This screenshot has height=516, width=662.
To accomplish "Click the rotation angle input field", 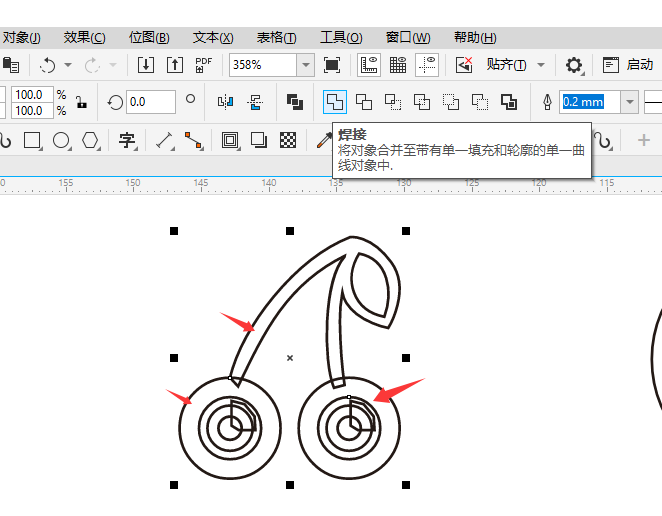I will pos(150,102).
